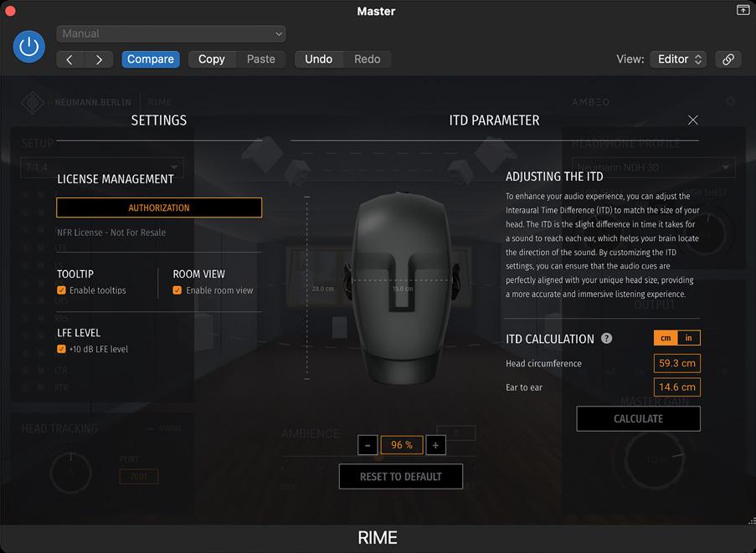The height and width of the screenshot is (553, 756).
Task: Toggle the plugin power bypass button
Action: coord(29,47)
